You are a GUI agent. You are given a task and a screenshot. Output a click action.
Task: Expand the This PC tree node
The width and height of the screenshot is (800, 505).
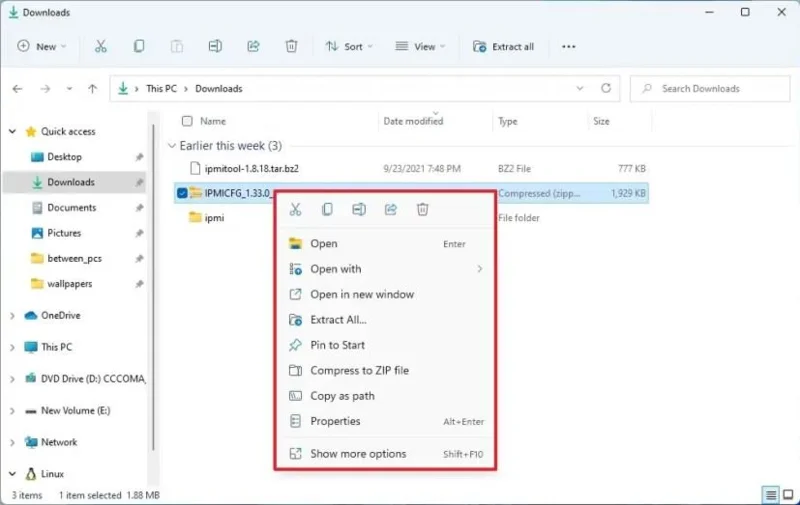click(12, 347)
